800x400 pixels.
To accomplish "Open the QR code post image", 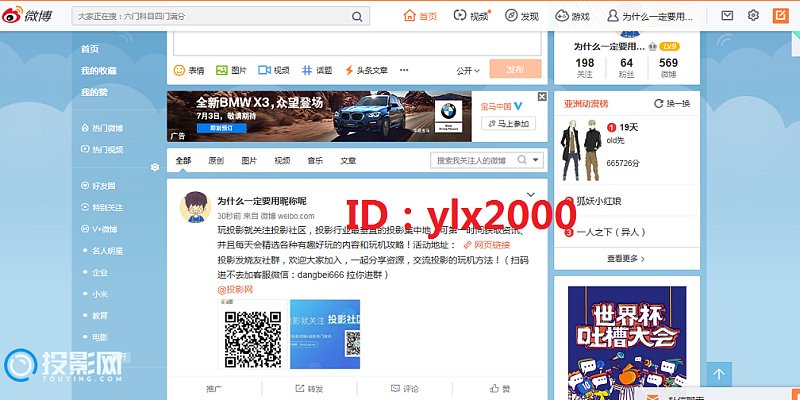I will click(253, 334).
